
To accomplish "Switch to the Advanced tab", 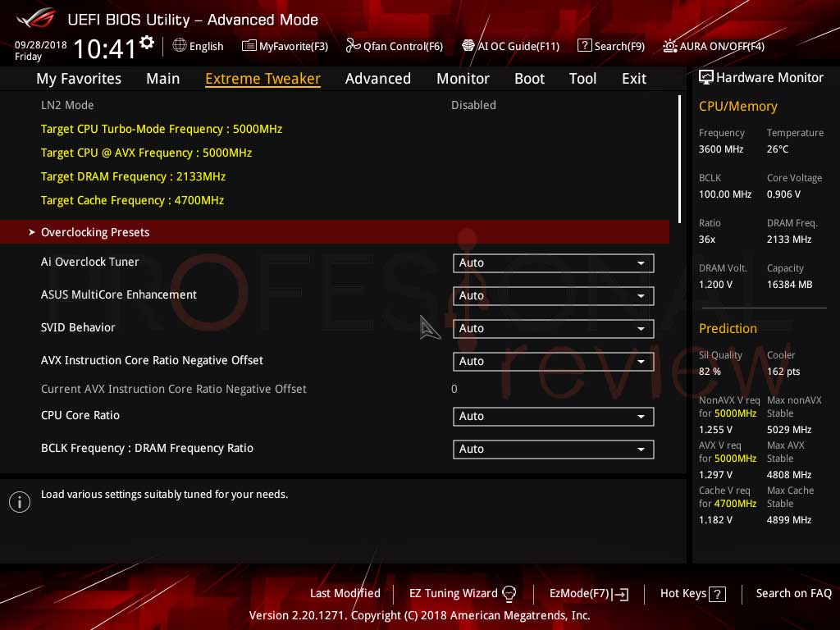I will coord(377,78).
